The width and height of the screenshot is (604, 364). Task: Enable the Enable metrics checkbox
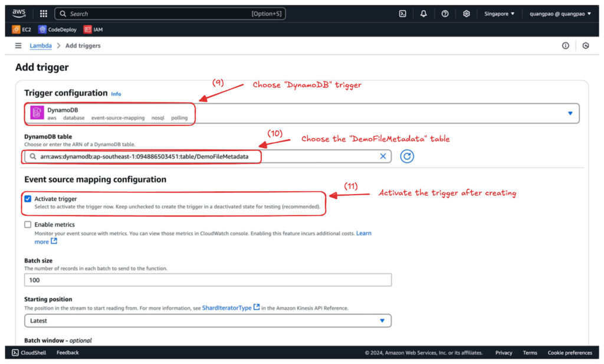[28, 225]
